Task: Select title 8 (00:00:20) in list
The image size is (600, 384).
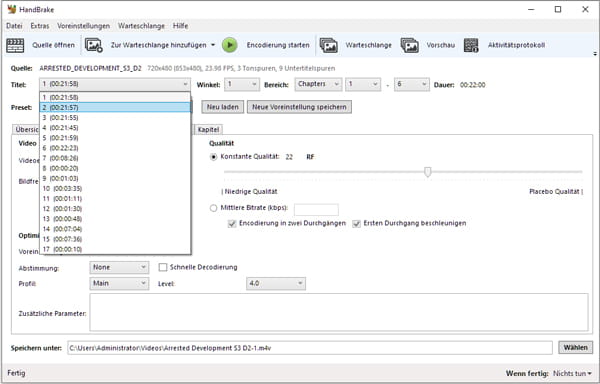Action: point(115,168)
